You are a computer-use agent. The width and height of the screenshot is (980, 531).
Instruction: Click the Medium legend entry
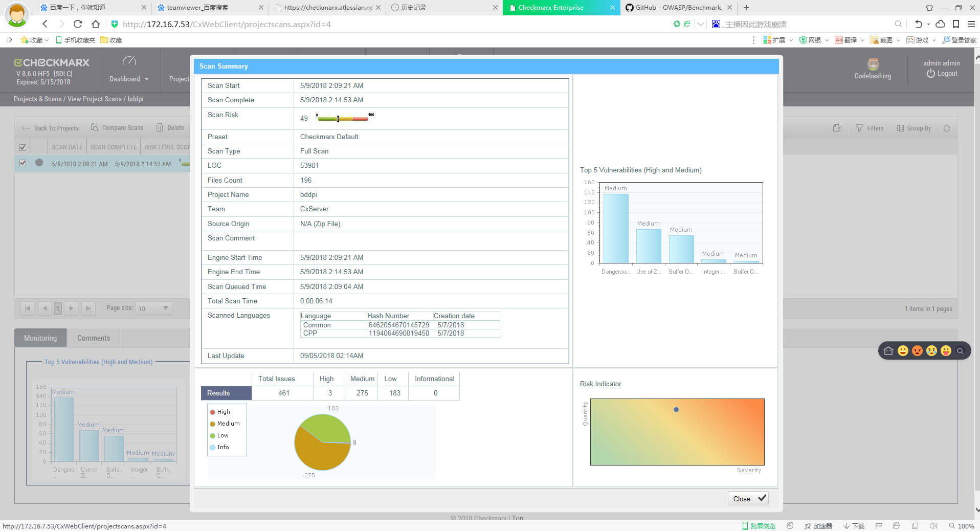[225, 424]
